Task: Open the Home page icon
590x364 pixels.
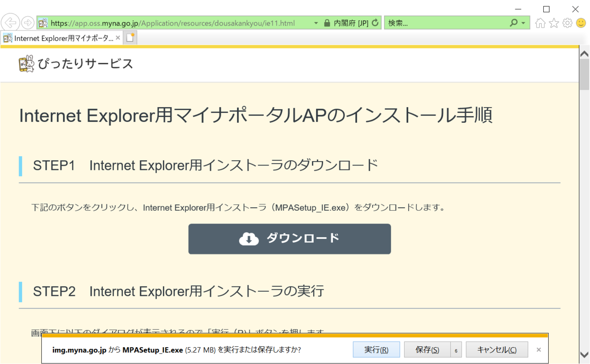Action: click(540, 23)
